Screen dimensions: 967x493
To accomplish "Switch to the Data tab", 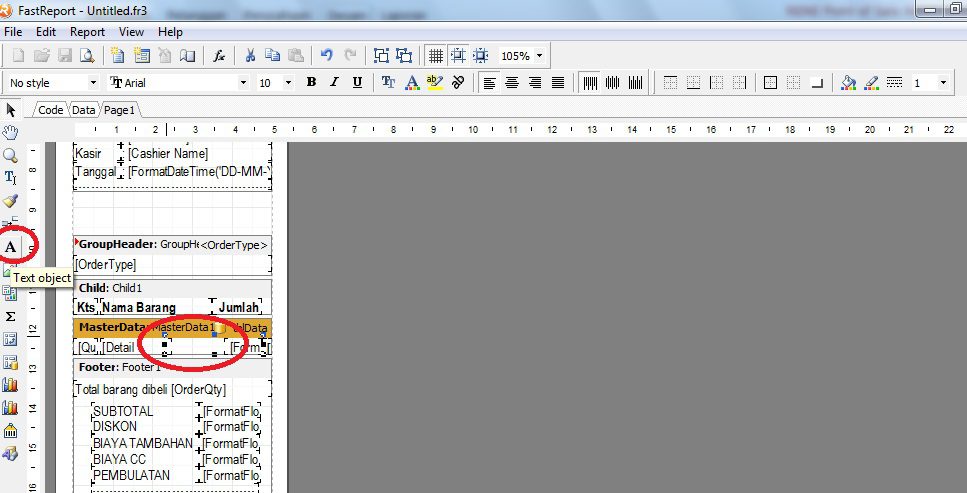I will tap(83, 110).
